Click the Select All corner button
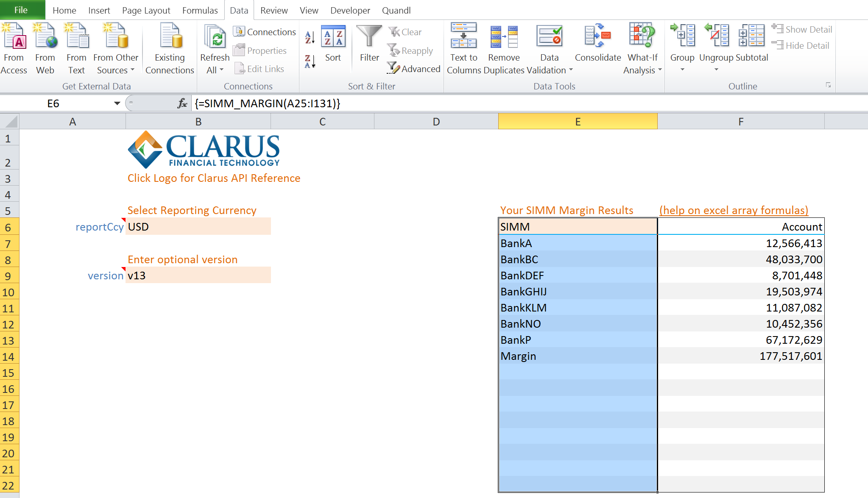The width and height of the screenshot is (868, 498). (x=9, y=122)
